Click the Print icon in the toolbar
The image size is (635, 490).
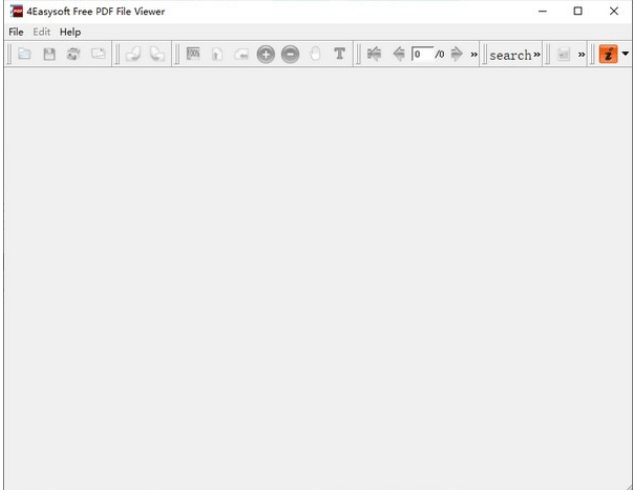(x=73, y=54)
